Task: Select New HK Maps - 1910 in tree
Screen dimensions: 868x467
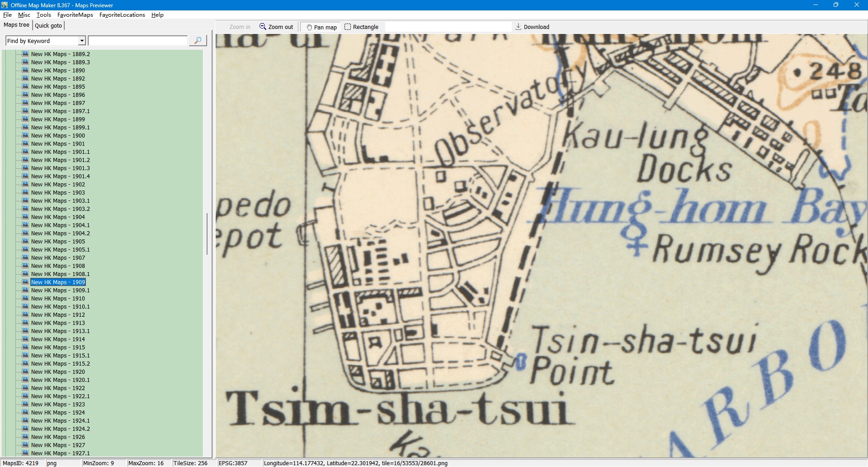Action: click(58, 299)
